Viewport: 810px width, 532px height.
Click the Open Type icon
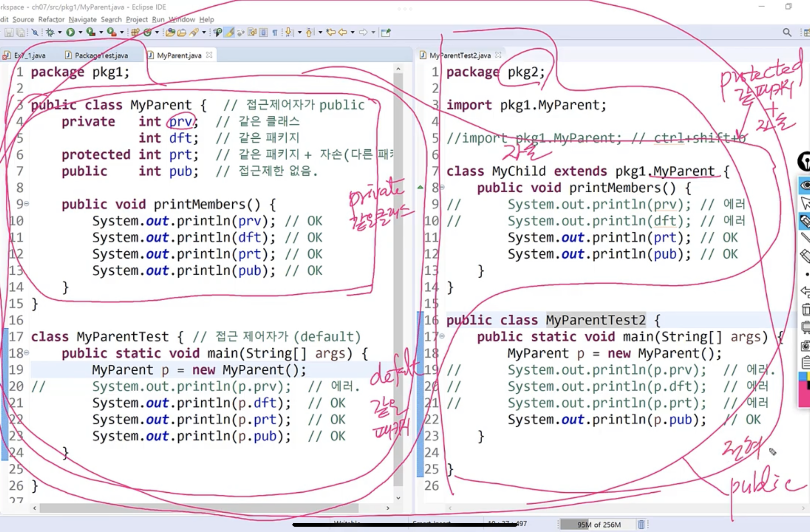(x=170, y=33)
